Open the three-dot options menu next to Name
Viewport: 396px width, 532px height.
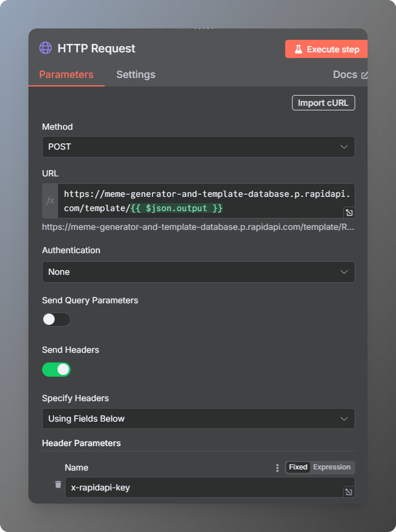pyautogui.click(x=277, y=467)
